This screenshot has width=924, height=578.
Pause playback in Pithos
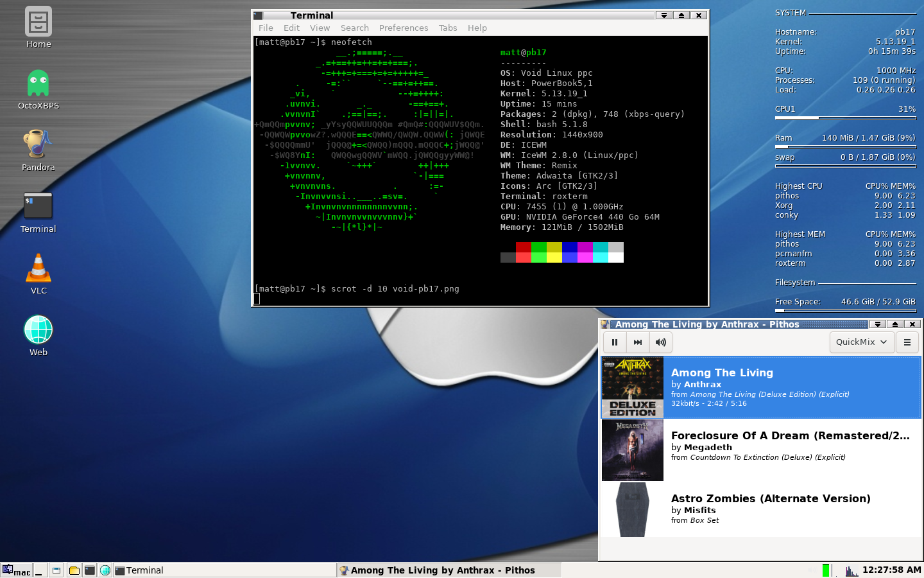click(x=615, y=342)
